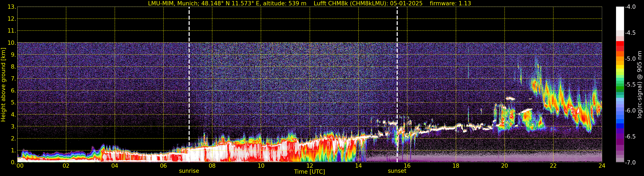Click the height tick label '3.'

coord(13,127)
